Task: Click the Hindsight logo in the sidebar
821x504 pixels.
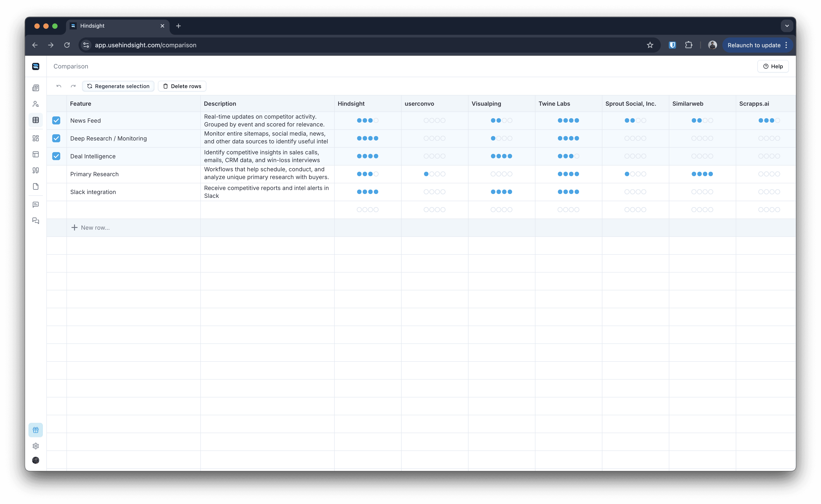Action: (36, 66)
